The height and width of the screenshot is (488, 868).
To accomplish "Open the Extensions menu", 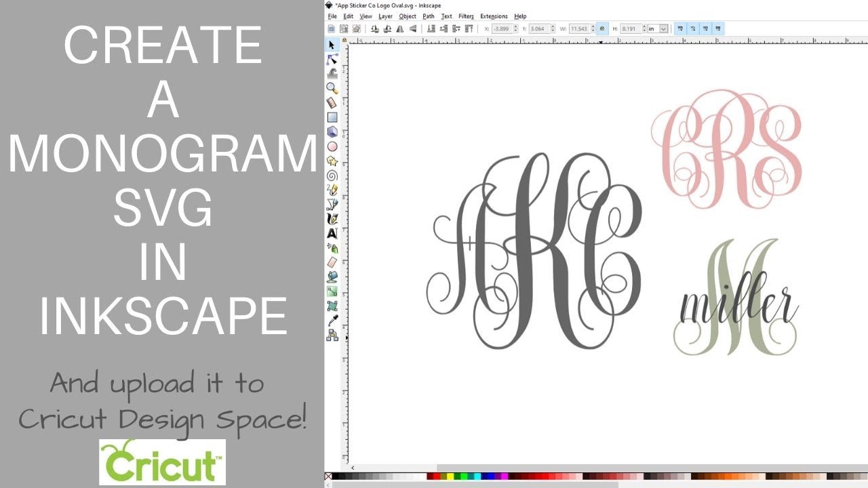I will tap(494, 16).
